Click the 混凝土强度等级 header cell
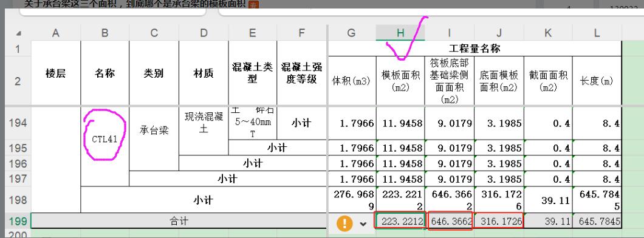 coord(302,73)
